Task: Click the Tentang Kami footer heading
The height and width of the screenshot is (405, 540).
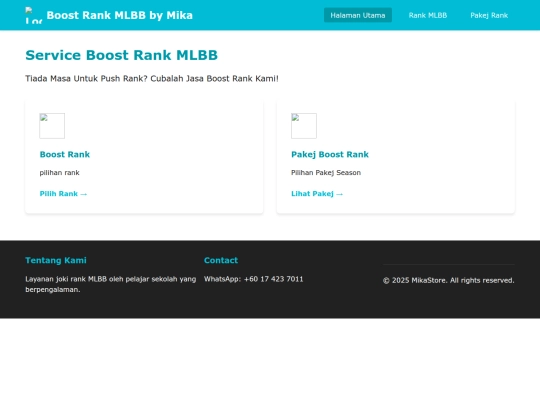Action: pos(56,260)
